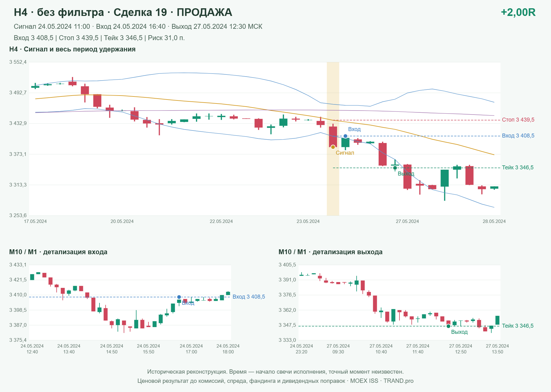The width and height of the screenshot is (551, 392).
Task: Click heading 'H4 · Сигнал и весь период удержания'
Action: [72, 49]
